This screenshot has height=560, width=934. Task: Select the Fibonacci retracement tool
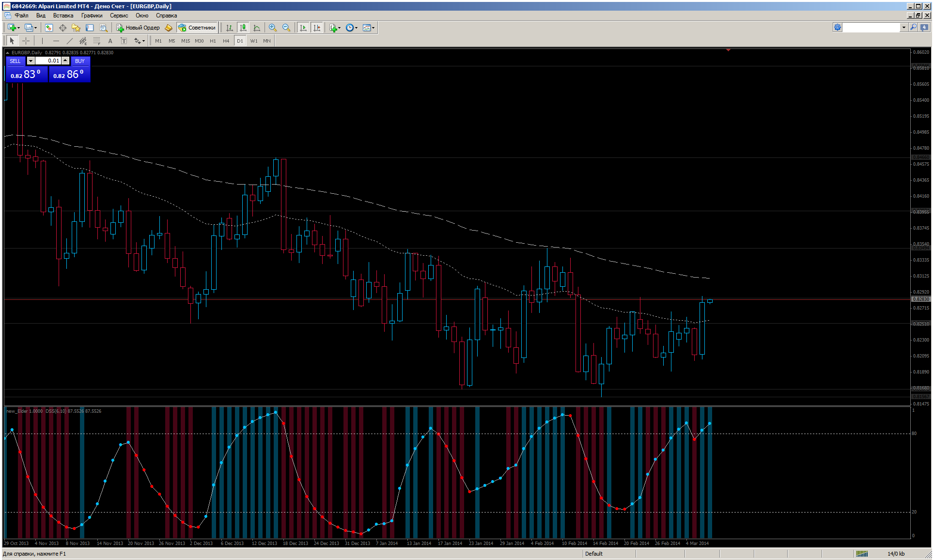96,41
